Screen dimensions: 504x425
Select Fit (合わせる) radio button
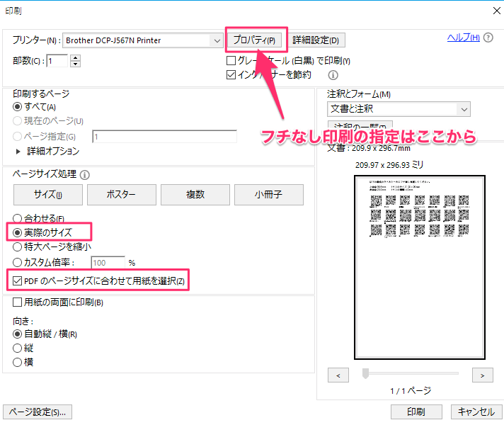click(18, 219)
